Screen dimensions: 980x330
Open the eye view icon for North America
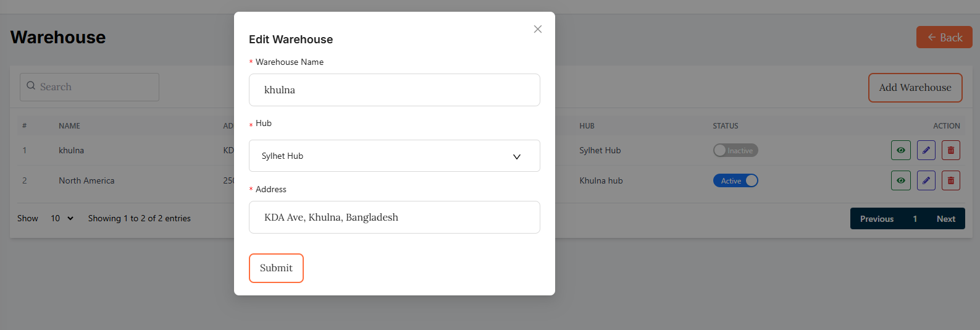coord(900,180)
